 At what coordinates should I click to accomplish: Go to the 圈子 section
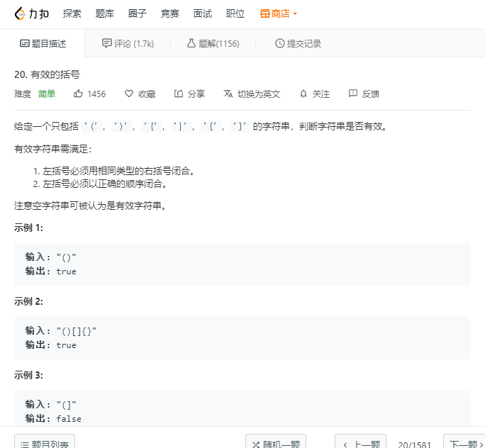138,13
